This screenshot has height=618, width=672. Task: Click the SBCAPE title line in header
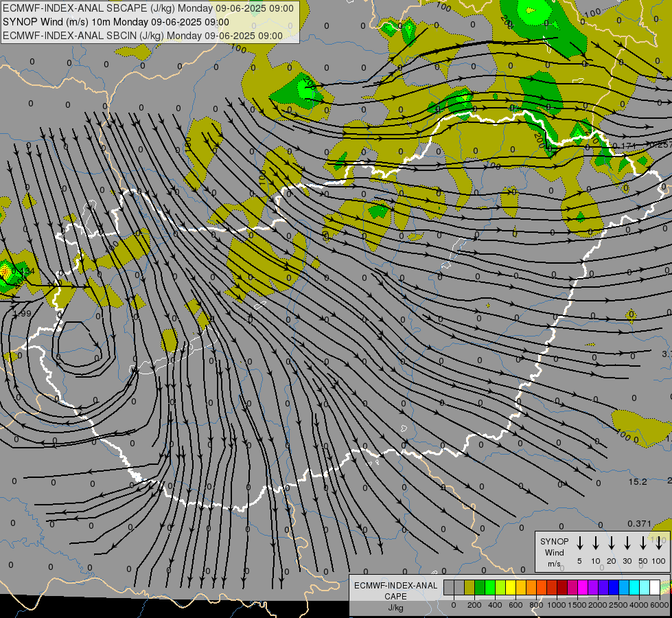tap(148, 8)
